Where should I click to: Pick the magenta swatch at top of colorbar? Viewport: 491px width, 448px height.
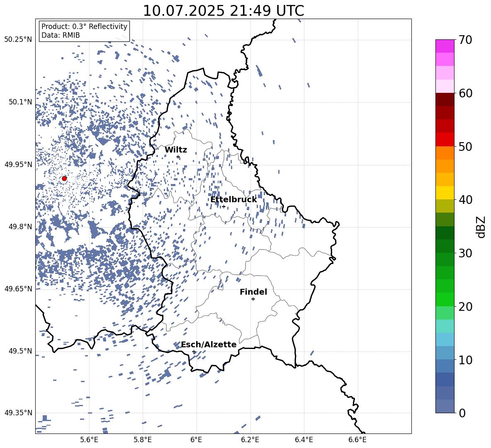445,46
